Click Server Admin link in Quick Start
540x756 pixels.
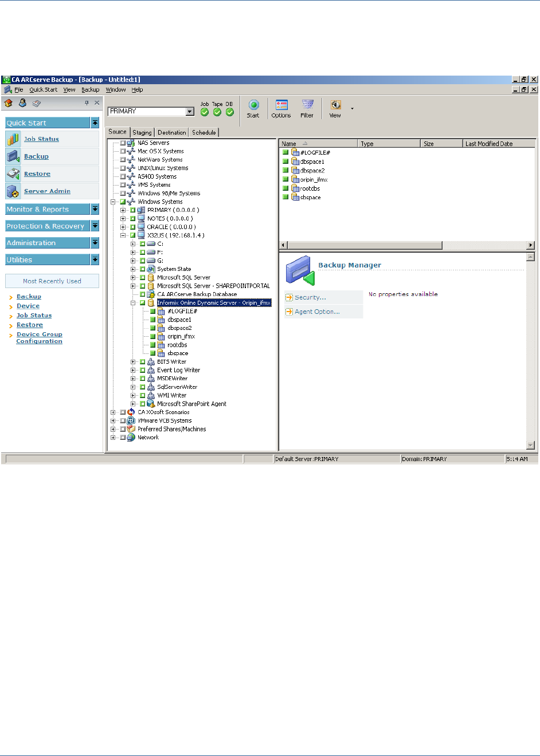click(x=47, y=191)
